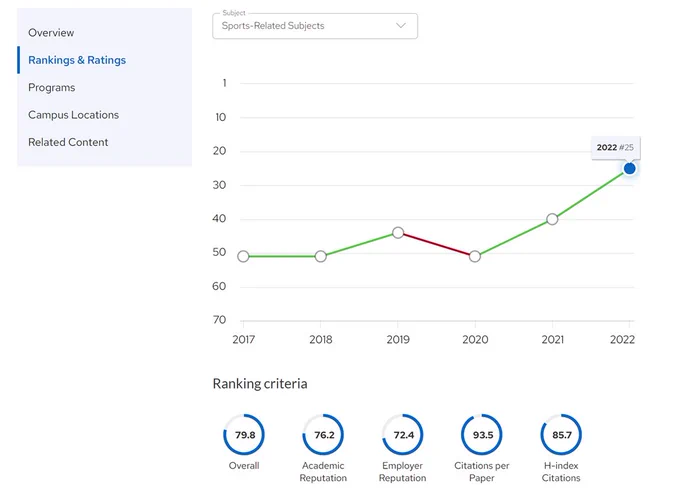Select the 2018 data point on chart
The height and width of the screenshot is (504, 680).
[x=320, y=256]
